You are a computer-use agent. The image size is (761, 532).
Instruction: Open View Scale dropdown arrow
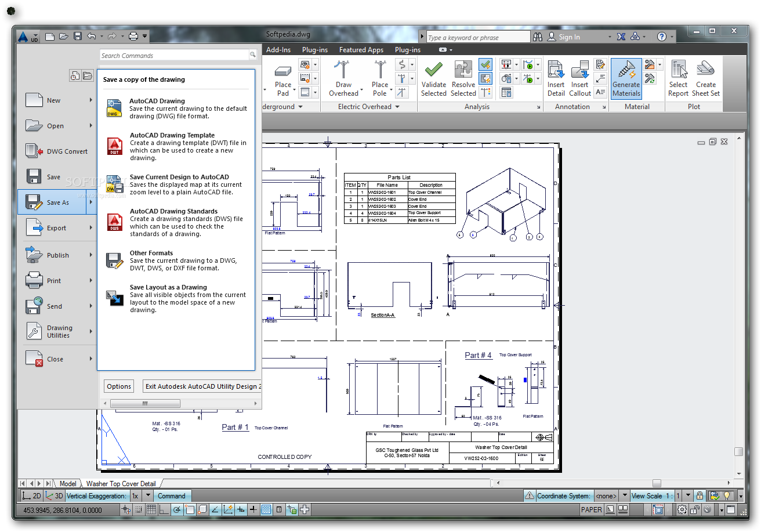688,496
